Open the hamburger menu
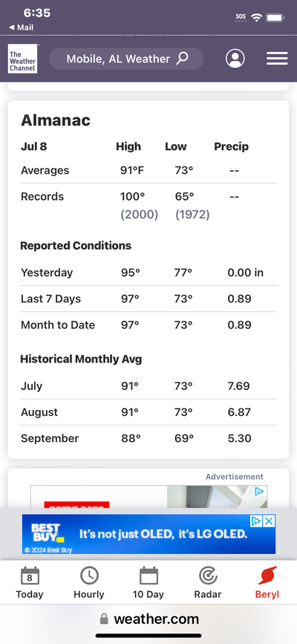297x644 pixels. tap(277, 59)
